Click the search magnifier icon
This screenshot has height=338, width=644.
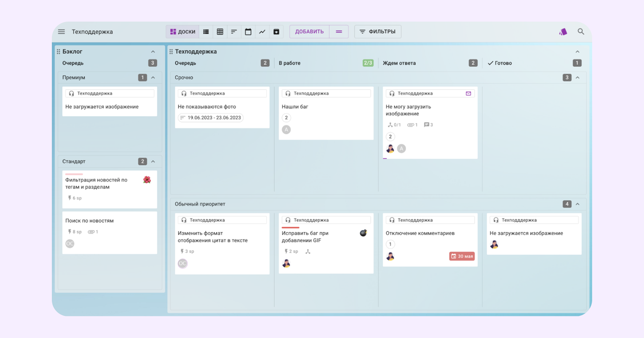click(581, 32)
